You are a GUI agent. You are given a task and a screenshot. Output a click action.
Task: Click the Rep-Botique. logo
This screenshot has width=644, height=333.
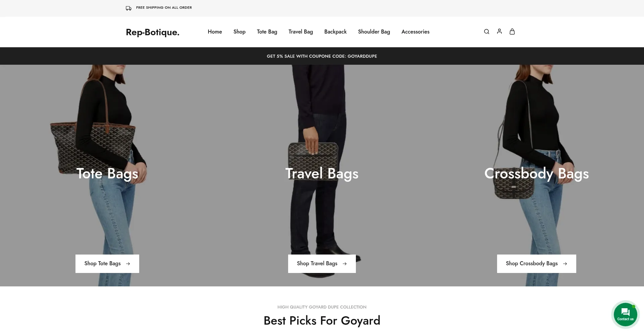153,32
